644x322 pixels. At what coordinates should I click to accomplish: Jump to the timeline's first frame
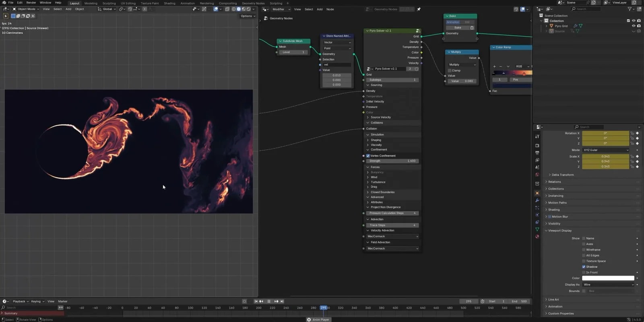(x=256, y=301)
